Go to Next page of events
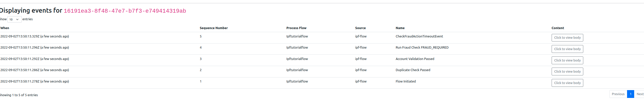This screenshot has height=103, width=644. [x=640, y=94]
